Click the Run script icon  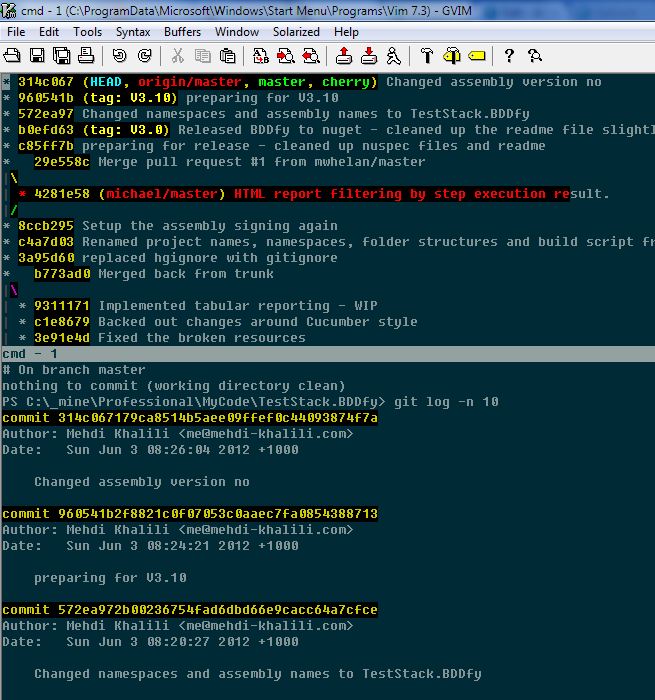(x=393, y=56)
